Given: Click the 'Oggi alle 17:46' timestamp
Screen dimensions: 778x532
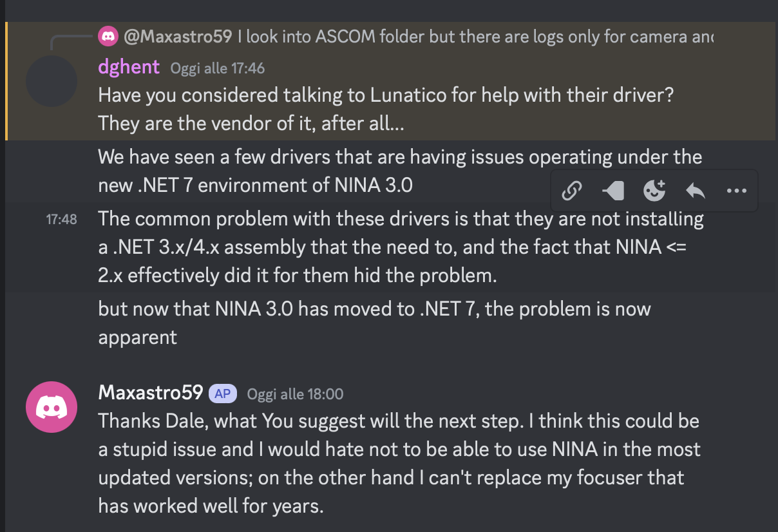Looking at the screenshot, I should pyautogui.click(x=217, y=68).
